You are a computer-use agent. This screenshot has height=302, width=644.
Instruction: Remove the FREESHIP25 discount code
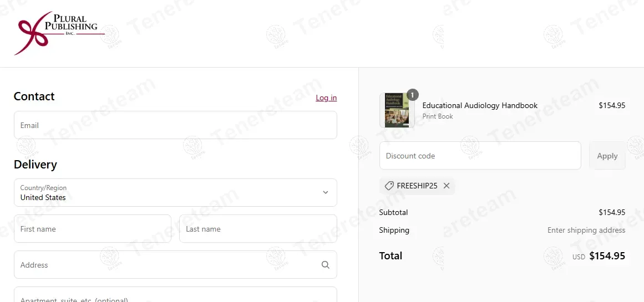point(447,186)
